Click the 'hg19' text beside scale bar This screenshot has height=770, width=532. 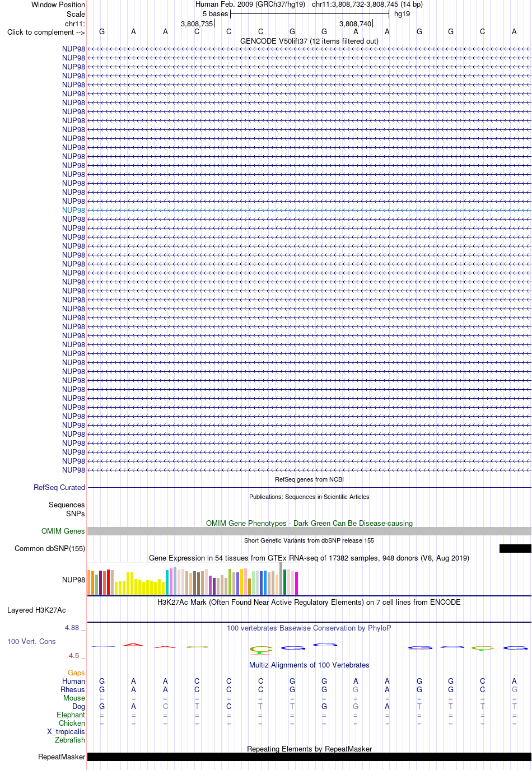tap(402, 13)
